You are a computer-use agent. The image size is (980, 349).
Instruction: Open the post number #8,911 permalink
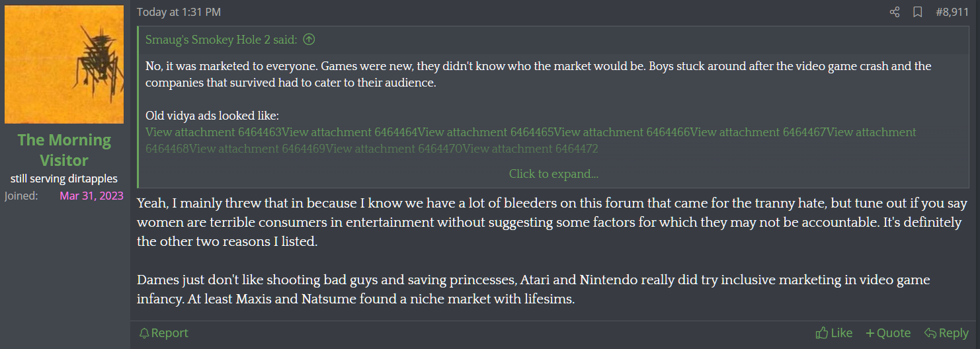952,13
